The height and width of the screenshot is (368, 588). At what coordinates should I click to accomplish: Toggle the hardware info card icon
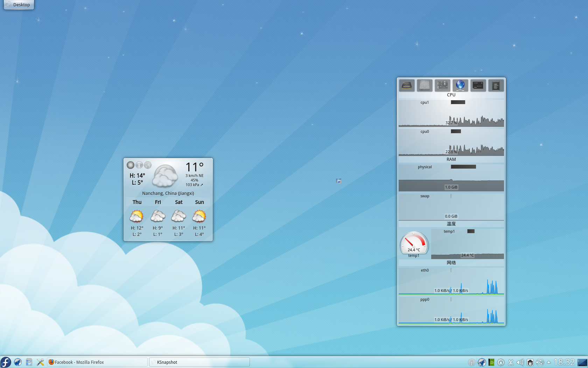tap(442, 86)
